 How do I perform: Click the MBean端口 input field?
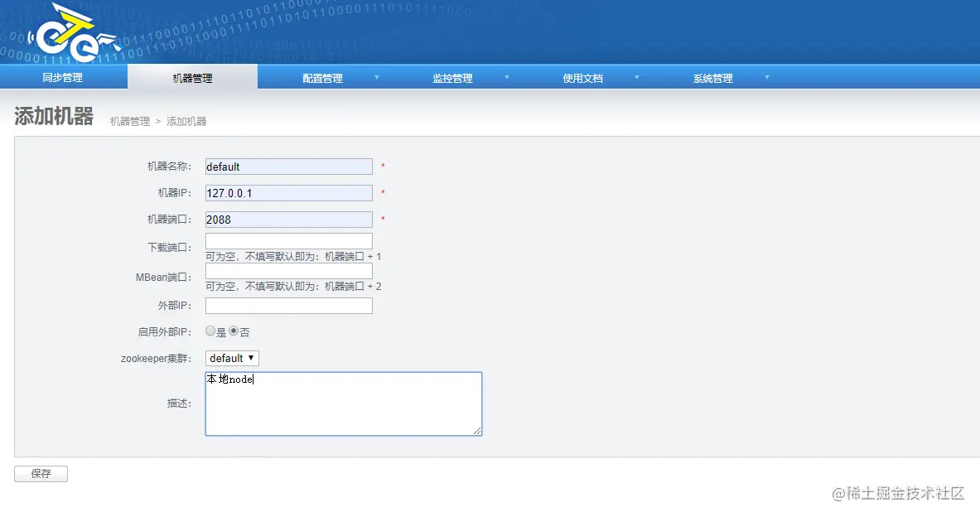tap(288, 270)
